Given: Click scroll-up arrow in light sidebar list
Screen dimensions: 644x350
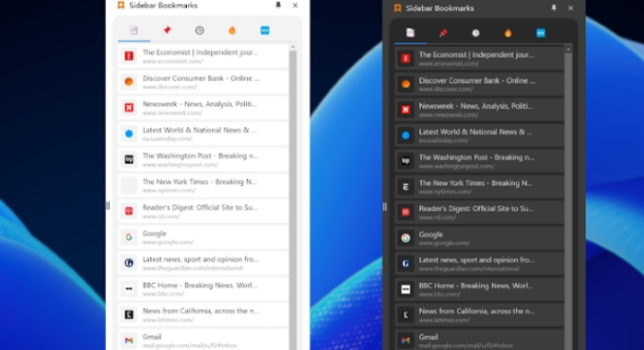Looking at the screenshot, I should pos(293,47).
